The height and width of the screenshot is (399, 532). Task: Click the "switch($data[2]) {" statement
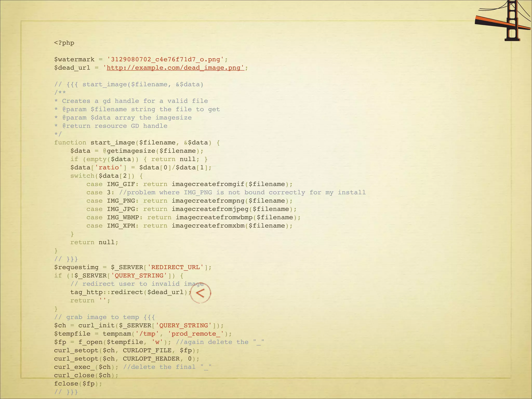pos(107,176)
